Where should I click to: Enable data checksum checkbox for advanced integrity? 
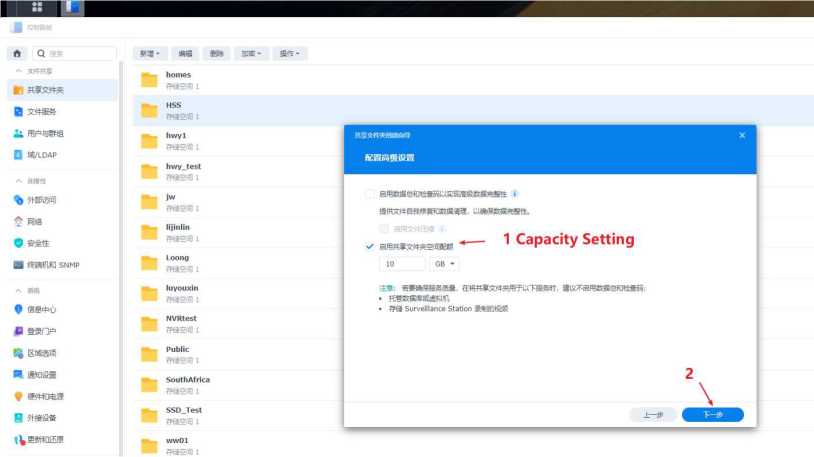pyautogui.click(x=371, y=193)
